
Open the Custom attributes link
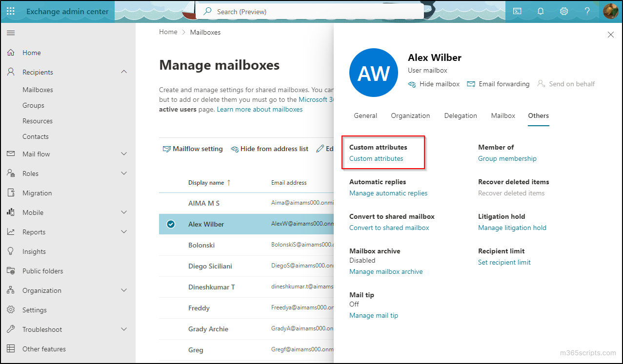point(375,158)
